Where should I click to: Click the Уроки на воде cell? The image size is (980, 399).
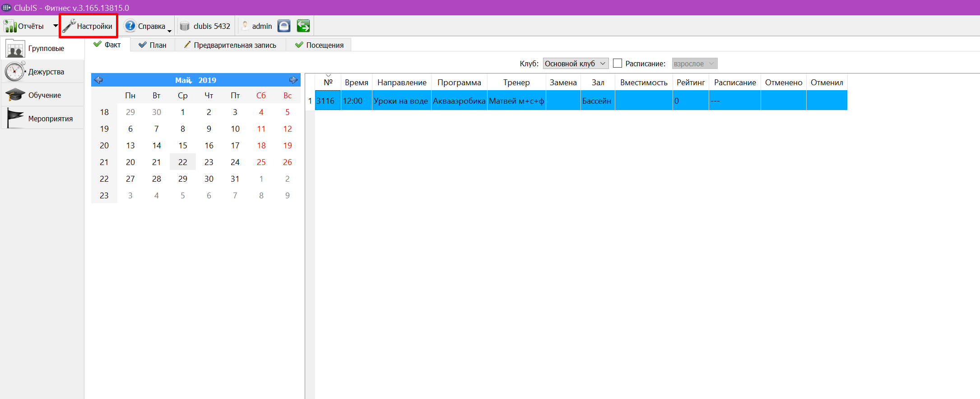point(402,101)
